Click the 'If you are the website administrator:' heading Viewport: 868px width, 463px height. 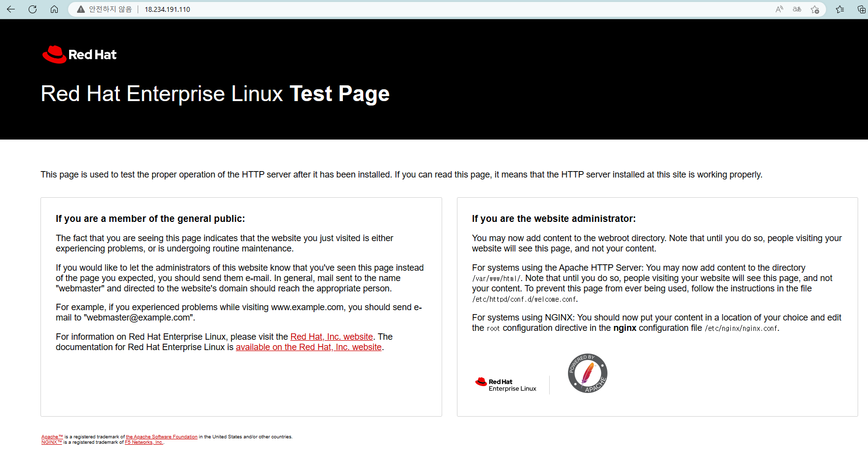coord(554,218)
